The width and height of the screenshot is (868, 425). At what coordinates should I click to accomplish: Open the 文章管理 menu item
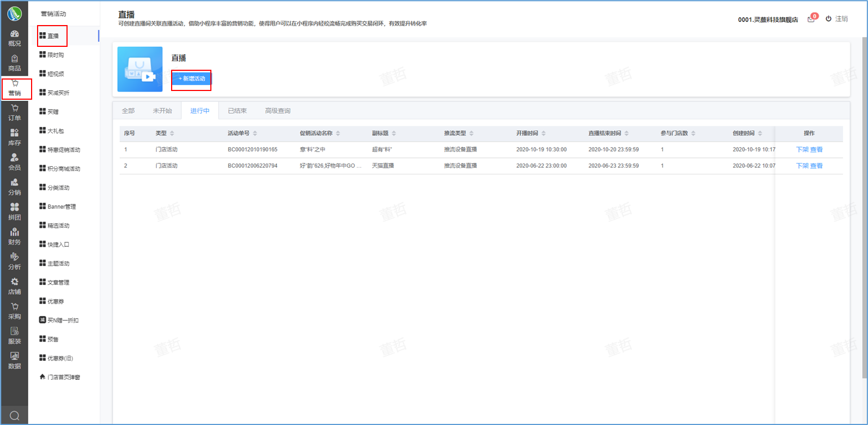tap(54, 282)
